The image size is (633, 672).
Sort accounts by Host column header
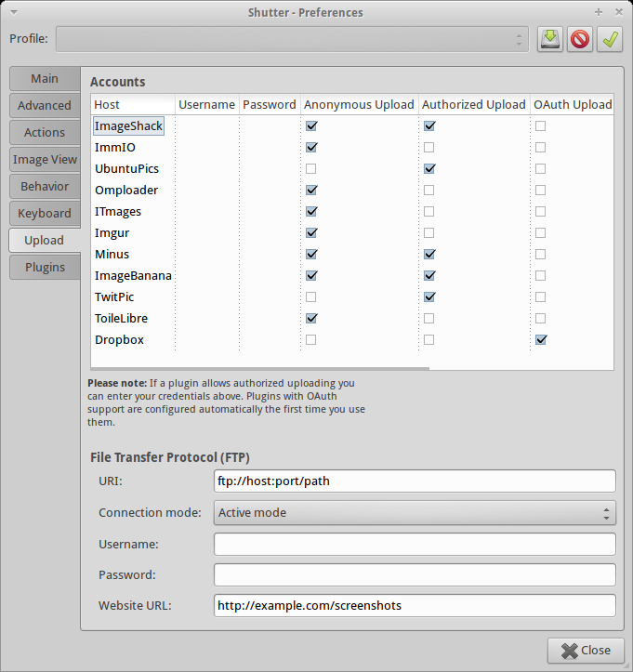click(132, 105)
